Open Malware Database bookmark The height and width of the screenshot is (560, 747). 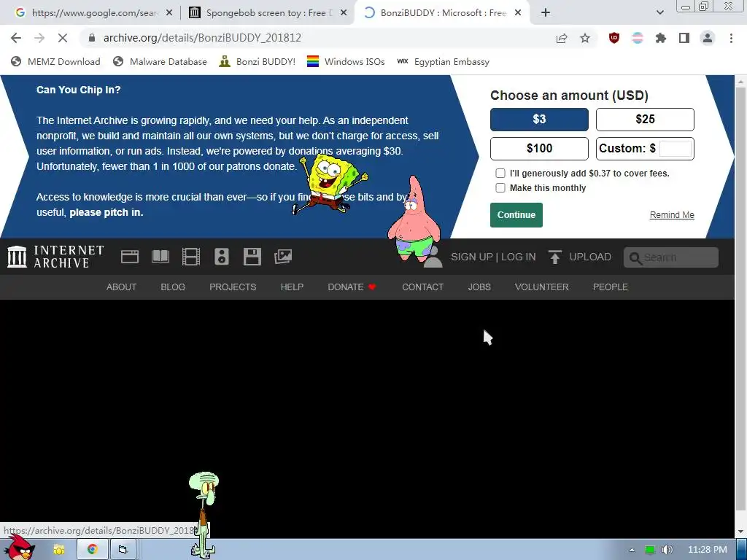click(x=160, y=62)
